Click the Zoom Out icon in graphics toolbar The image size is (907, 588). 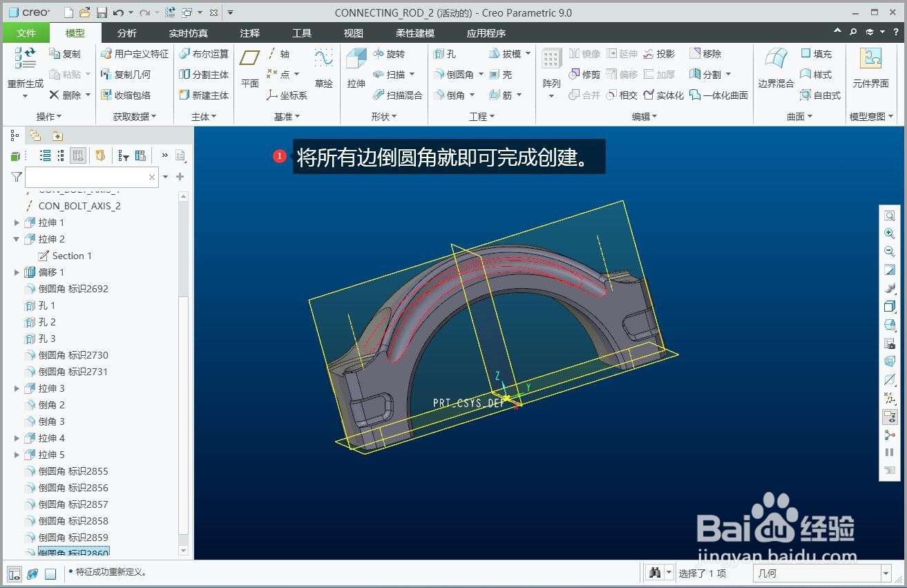(890, 252)
